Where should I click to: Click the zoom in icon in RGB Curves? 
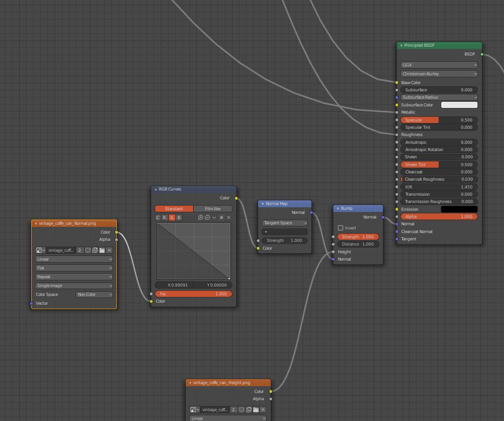pos(201,218)
